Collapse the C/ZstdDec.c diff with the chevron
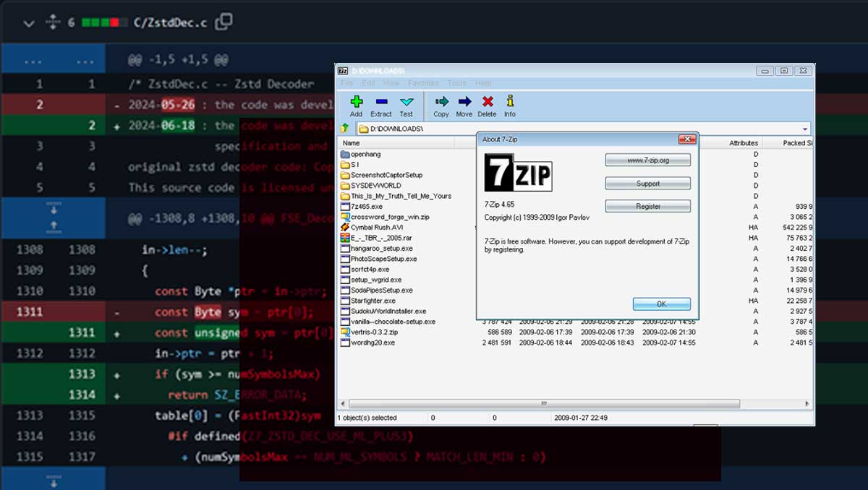868x490 pixels. click(x=29, y=23)
